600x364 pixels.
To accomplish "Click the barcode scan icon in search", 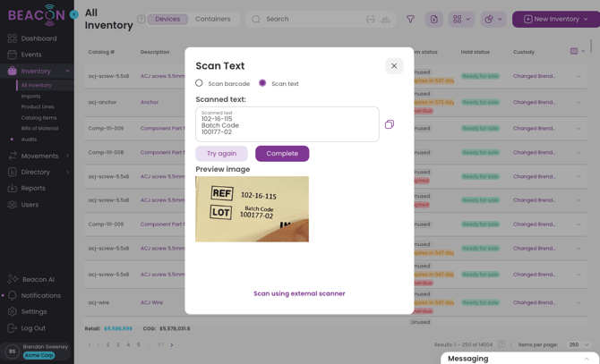I will point(370,19).
